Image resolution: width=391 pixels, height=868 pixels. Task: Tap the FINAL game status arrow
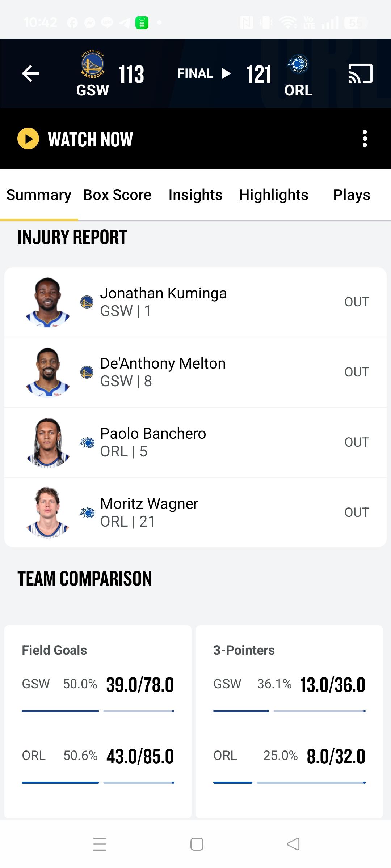click(x=226, y=73)
